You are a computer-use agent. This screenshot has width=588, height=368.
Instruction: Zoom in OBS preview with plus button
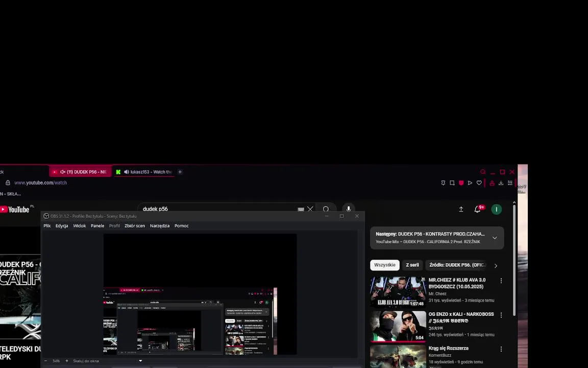[x=67, y=361]
